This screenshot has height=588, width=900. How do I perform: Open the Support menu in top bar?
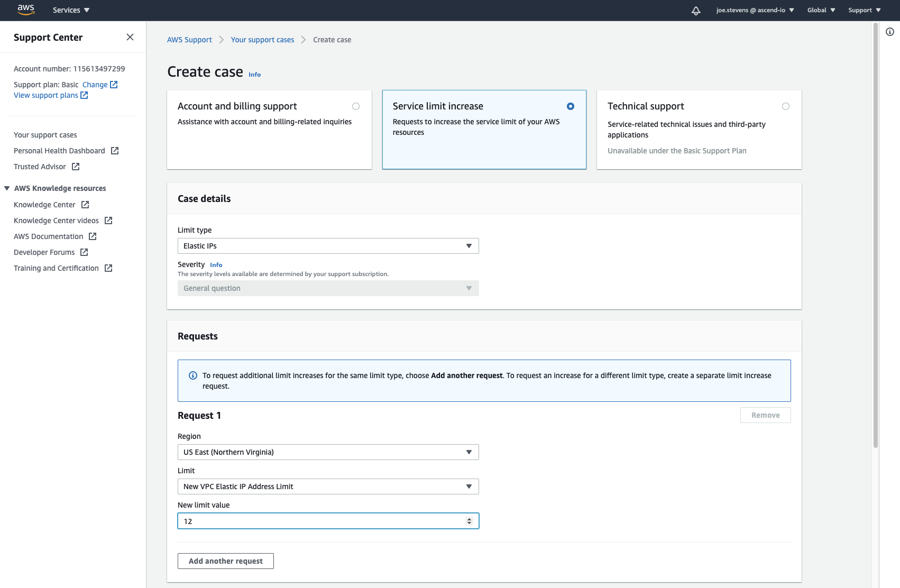865,10
